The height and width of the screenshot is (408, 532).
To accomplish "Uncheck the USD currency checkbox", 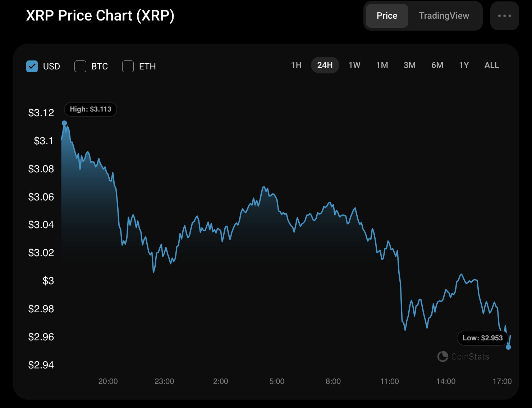I will tap(32, 66).
